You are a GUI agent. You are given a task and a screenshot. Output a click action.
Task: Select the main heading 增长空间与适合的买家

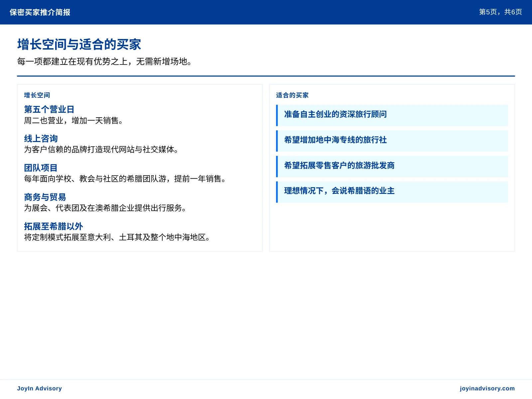(79, 45)
